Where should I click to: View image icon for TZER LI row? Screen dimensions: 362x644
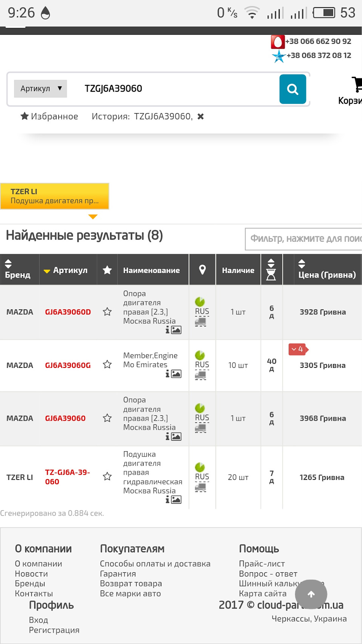[x=176, y=500]
